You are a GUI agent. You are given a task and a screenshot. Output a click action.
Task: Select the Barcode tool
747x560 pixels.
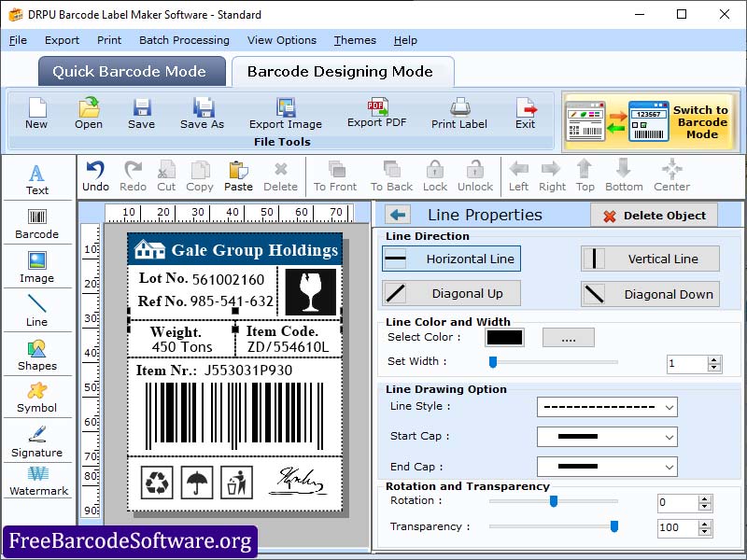coord(37,224)
